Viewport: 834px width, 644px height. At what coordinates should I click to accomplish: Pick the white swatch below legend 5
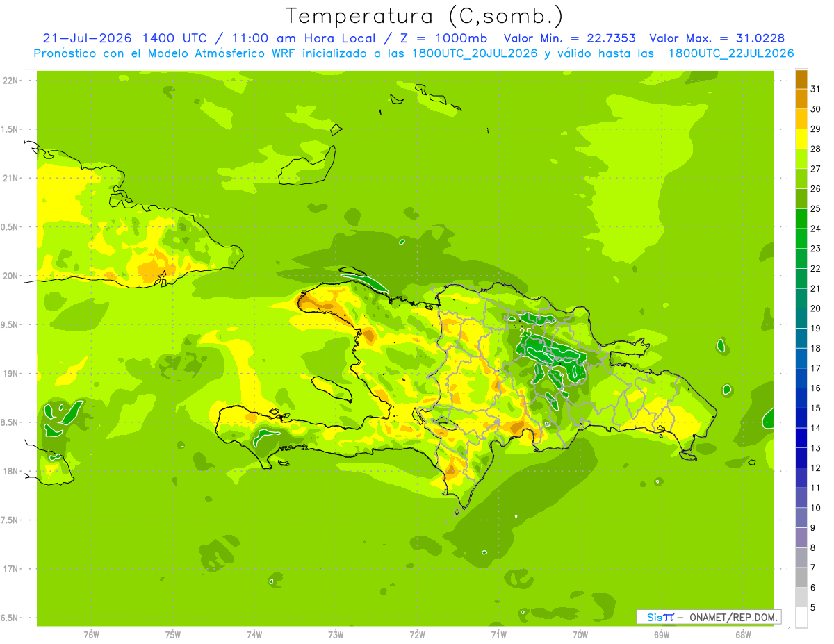[x=801, y=618]
